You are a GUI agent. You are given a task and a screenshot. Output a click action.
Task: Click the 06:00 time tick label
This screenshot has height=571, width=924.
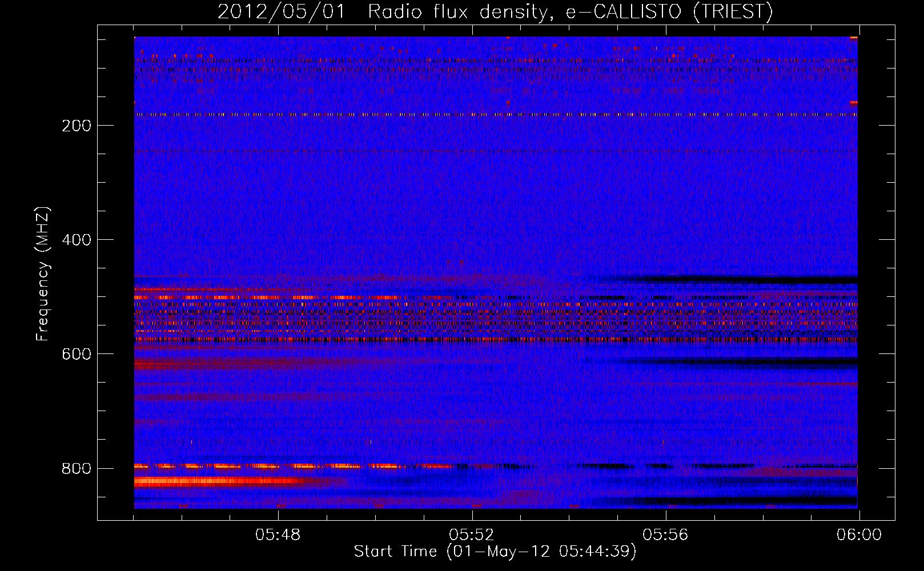tap(859, 535)
